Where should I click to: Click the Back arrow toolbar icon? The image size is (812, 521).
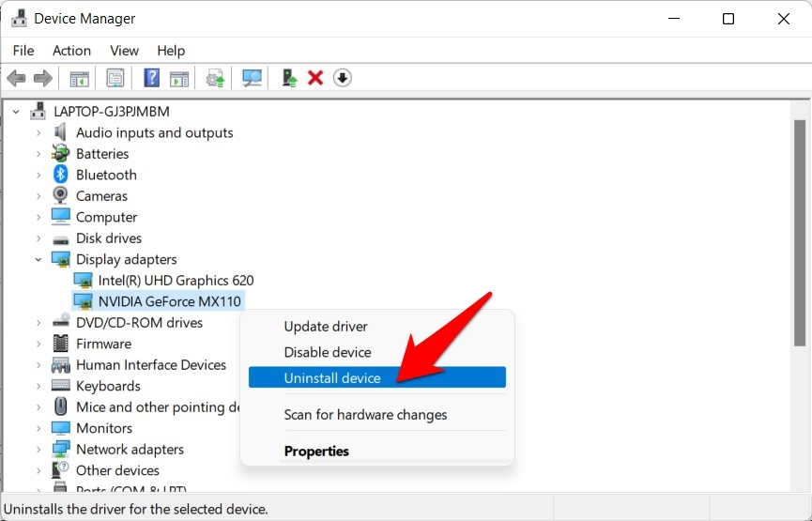click(16, 78)
